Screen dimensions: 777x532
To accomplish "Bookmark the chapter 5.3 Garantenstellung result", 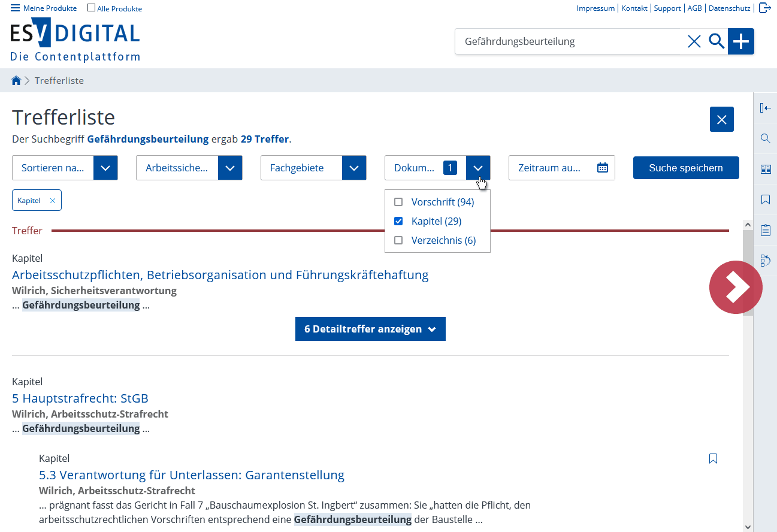I will [713, 459].
